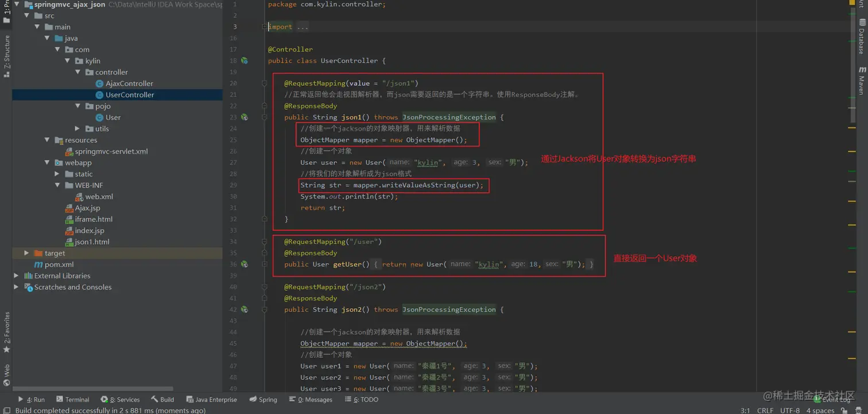Open the Messages tool window
The width and height of the screenshot is (868, 414).
(x=311, y=400)
